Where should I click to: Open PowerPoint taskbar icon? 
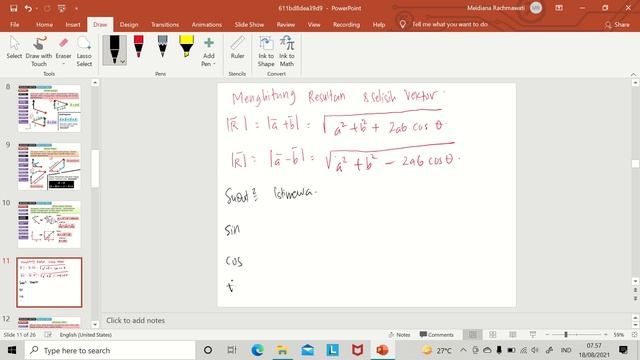point(382,350)
